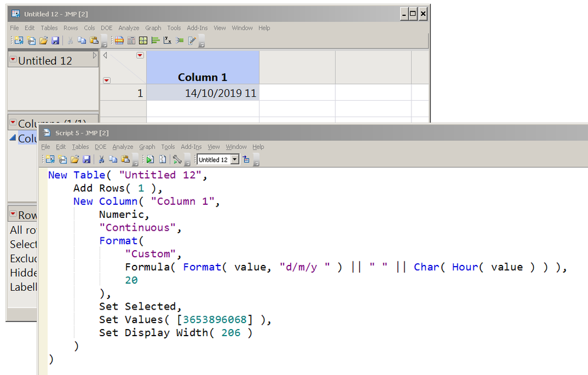Click New Script icon in Untitled 12 toolbar
588x375 pixels.
click(32, 41)
